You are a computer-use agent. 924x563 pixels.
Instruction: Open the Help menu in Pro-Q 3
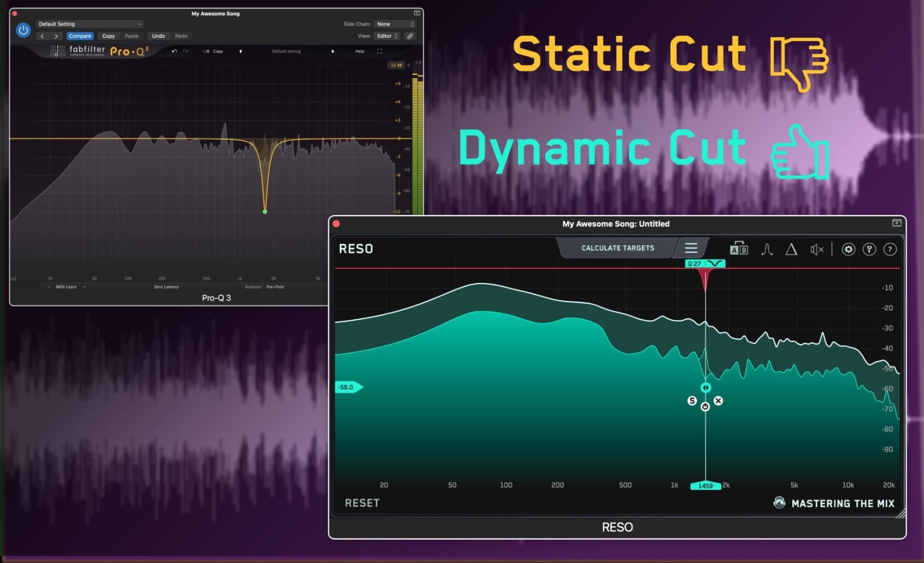point(360,51)
